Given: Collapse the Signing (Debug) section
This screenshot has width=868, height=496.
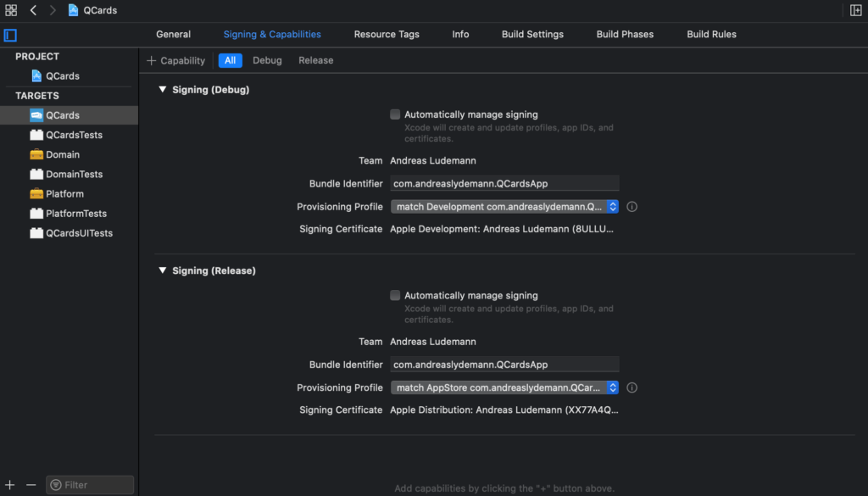Looking at the screenshot, I should tap(162, 89).
